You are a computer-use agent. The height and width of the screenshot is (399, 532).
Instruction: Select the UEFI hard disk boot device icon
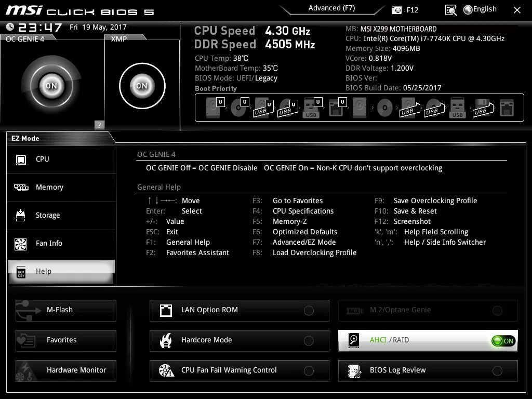pyautogui.click(x=215, y=107)
